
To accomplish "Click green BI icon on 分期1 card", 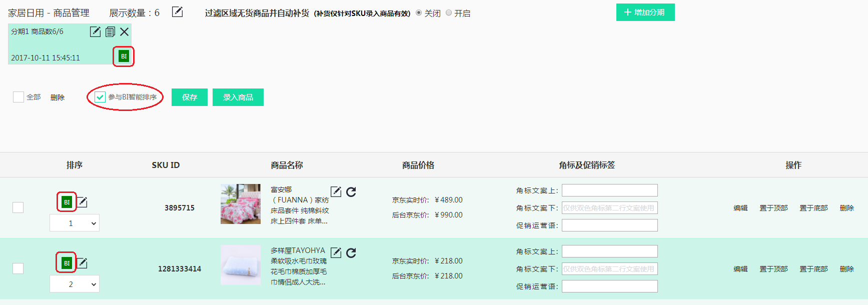I will click(124, 56).
